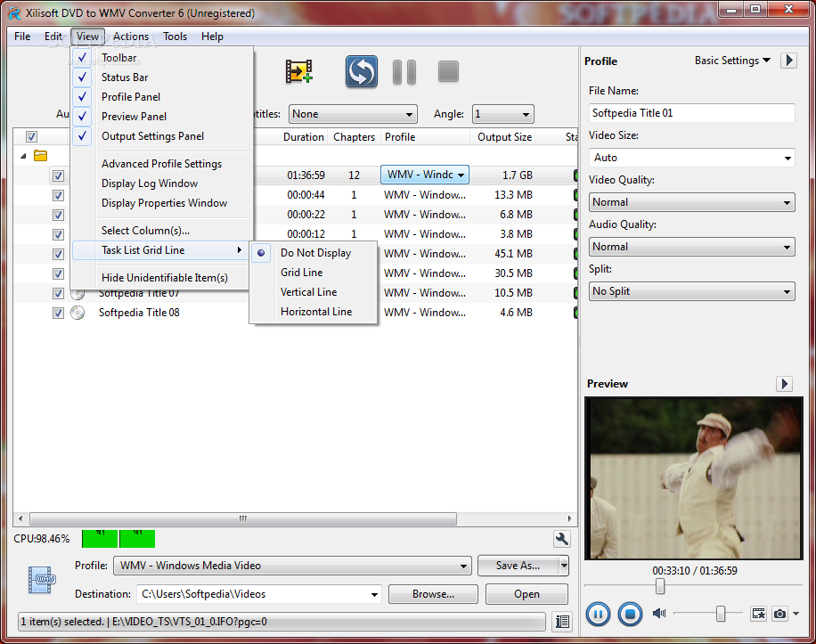Click the WMV film profile icon
816x644 pixels.
42,580
